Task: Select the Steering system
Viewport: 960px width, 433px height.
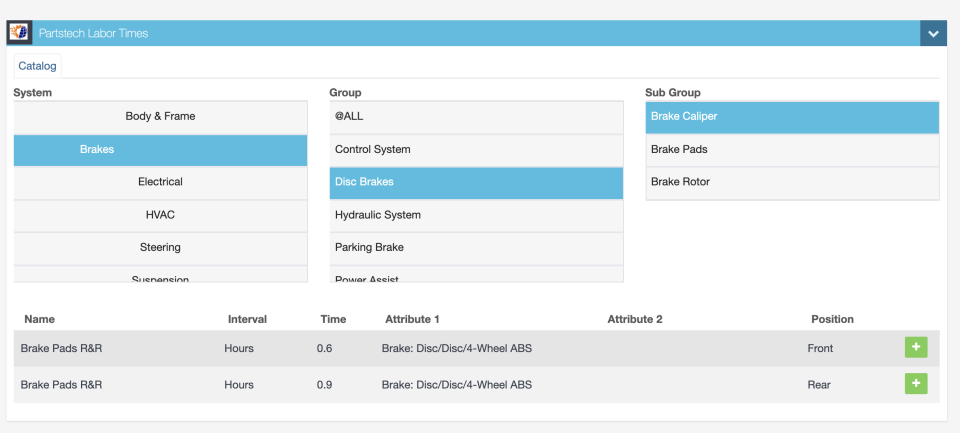Action: (160, 247)
